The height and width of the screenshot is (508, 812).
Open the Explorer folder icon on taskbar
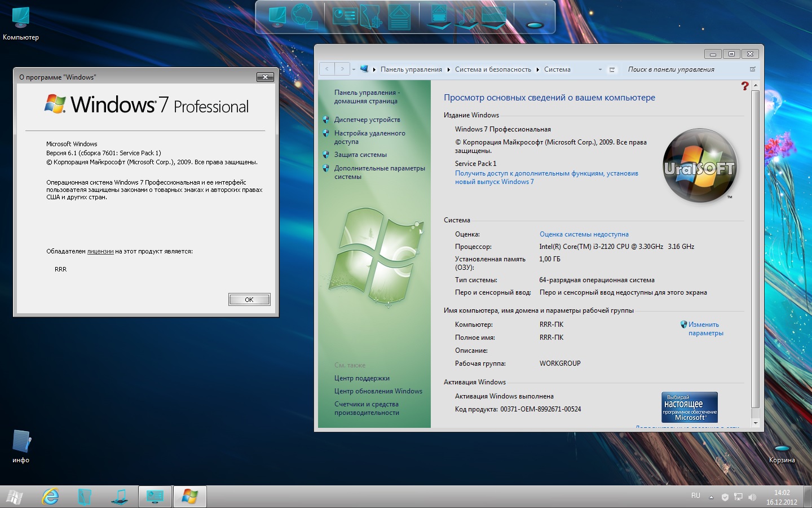(85, 497)
